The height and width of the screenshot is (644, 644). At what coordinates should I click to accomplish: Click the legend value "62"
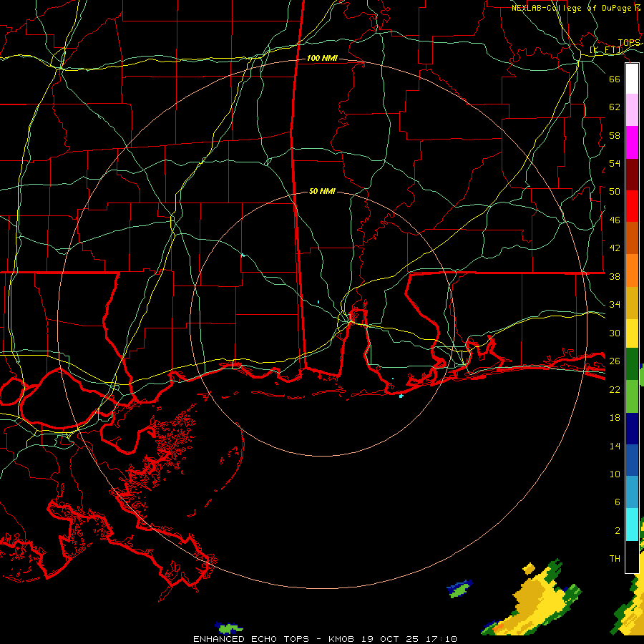pos(615,107)
